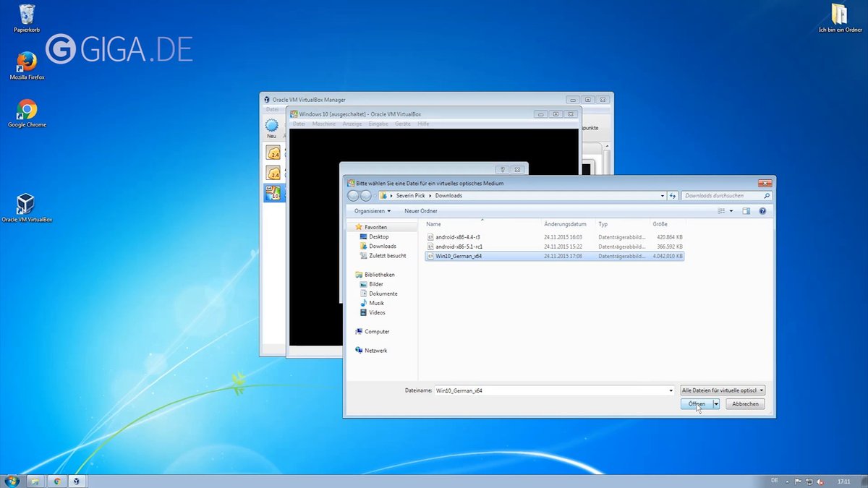Select the Windows 10 VM in VirtualBox sidebar
Screen dimensions: 868x488
tap(274, 192)
